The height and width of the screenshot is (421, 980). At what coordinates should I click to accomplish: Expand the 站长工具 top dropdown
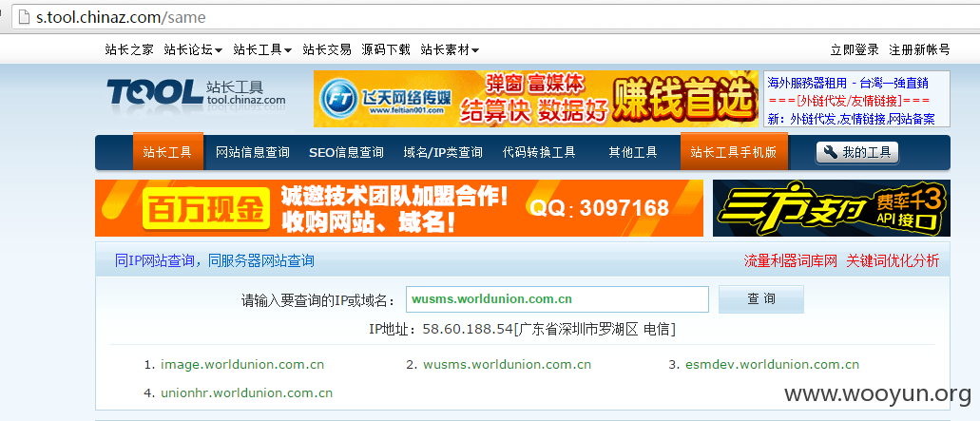point(262,50)
